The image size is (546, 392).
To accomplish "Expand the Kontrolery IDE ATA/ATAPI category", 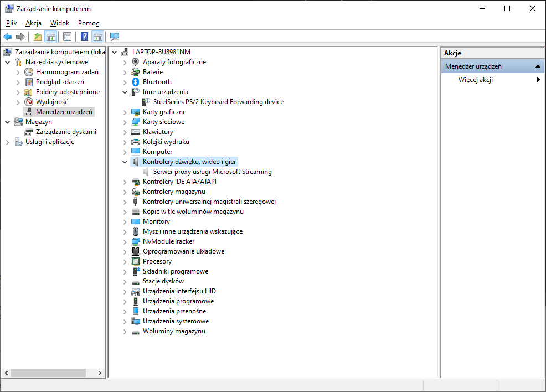I will tap(125, 182).
